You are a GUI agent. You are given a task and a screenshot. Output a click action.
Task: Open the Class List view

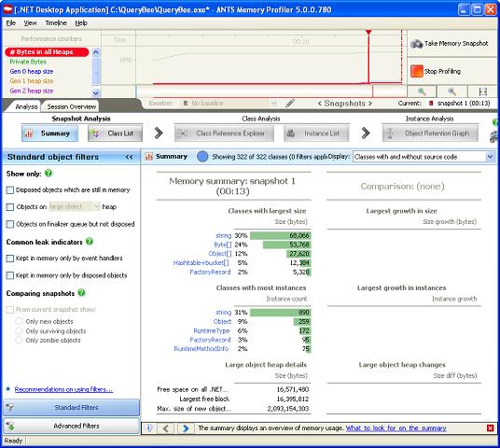pos(115,133)
